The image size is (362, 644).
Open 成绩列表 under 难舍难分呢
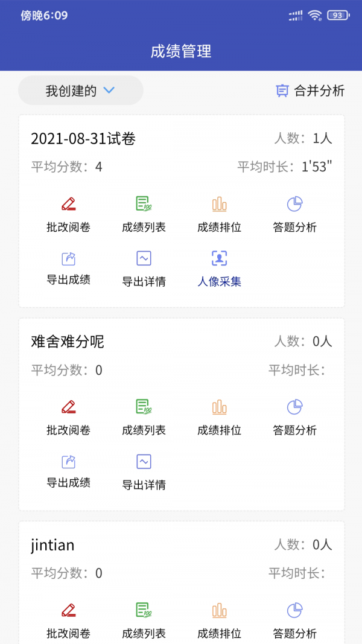tap(143, 416)
